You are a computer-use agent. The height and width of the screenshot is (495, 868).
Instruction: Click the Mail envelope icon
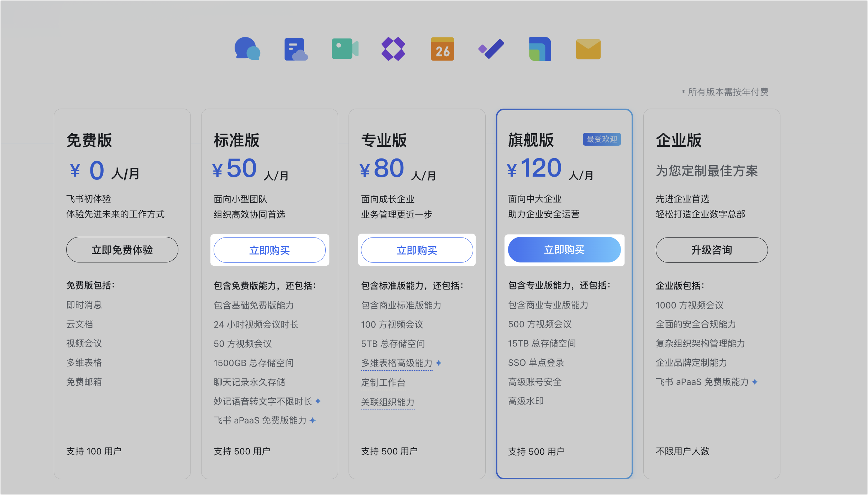click(588, 49)
